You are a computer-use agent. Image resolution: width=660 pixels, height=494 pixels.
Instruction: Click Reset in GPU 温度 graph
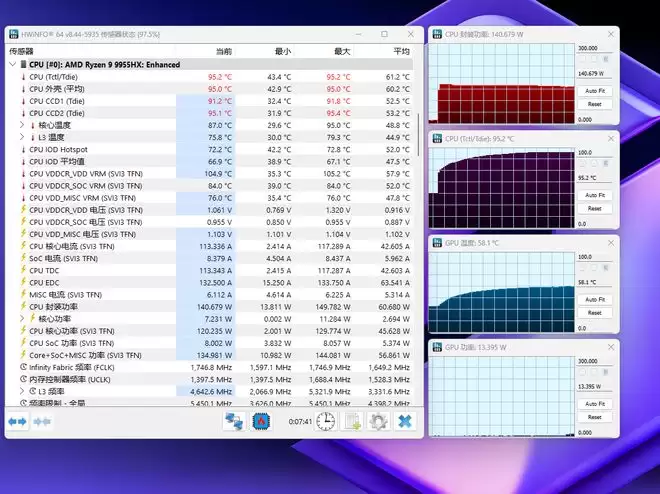coord(595,313)
